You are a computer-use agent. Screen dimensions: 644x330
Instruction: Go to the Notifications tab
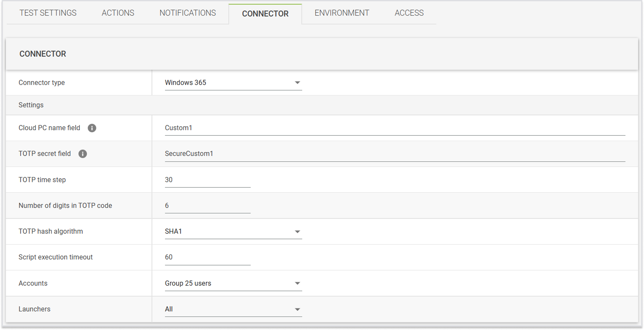click(x=188, y=13)
